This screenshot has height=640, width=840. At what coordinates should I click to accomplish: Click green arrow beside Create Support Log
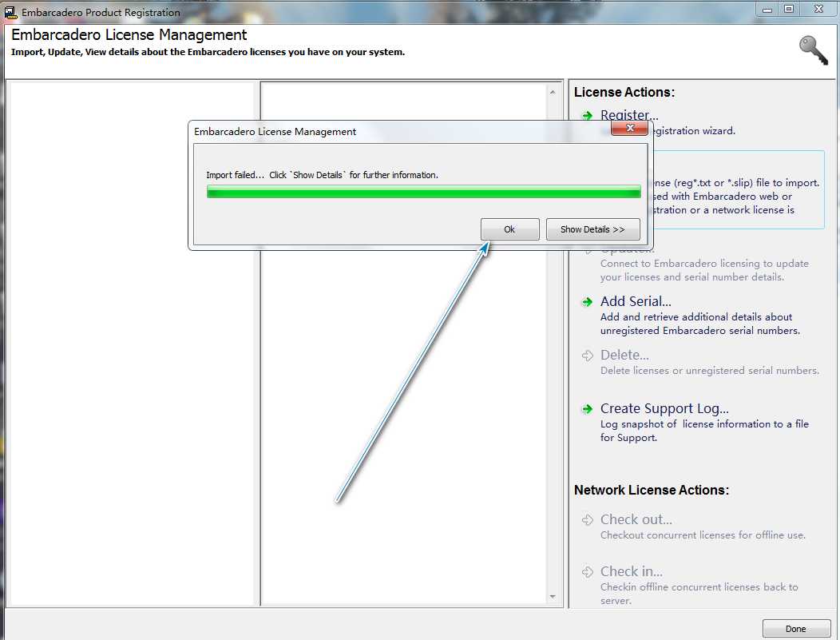[588, 409]
